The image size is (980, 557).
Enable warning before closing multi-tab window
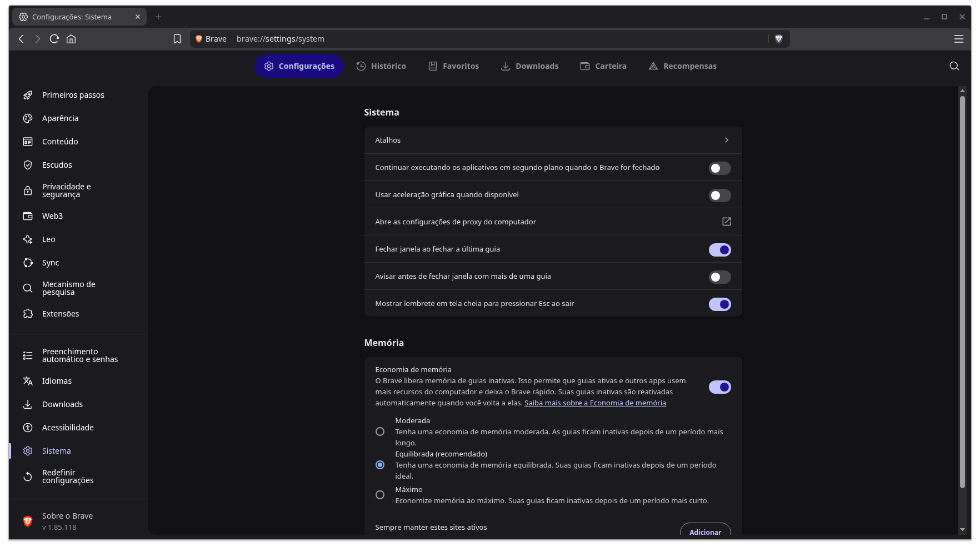(x=719, y=277)
